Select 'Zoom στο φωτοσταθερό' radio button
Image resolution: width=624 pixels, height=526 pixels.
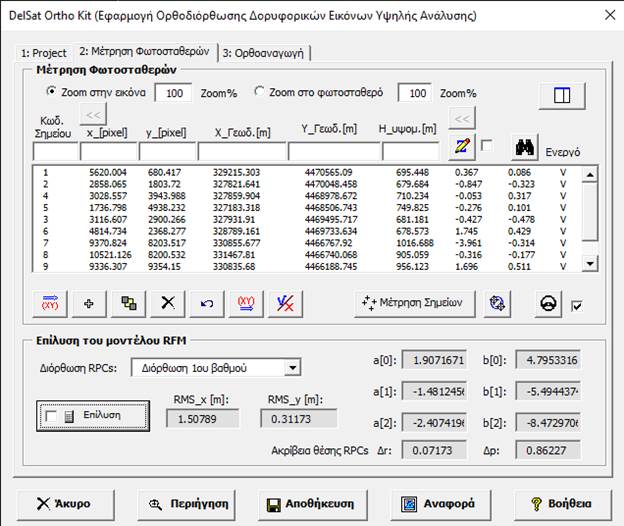coord(260,92)
